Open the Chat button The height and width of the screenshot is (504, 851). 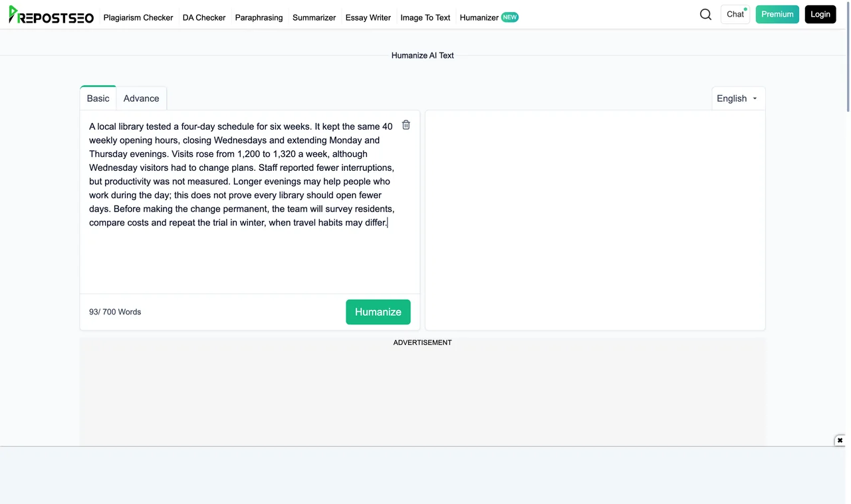[x=735, y=14]
